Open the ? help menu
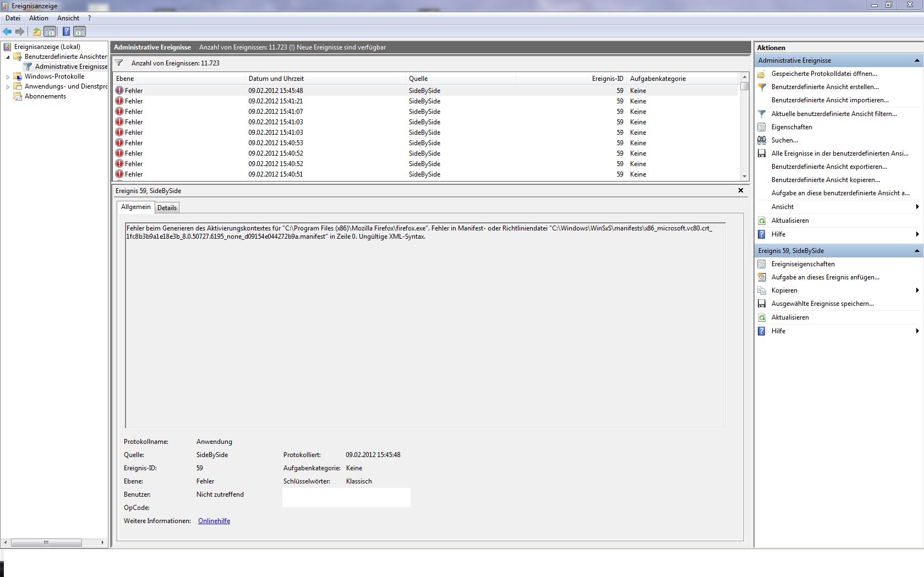This screenshot has height=577, width=924. pos(90,18)
